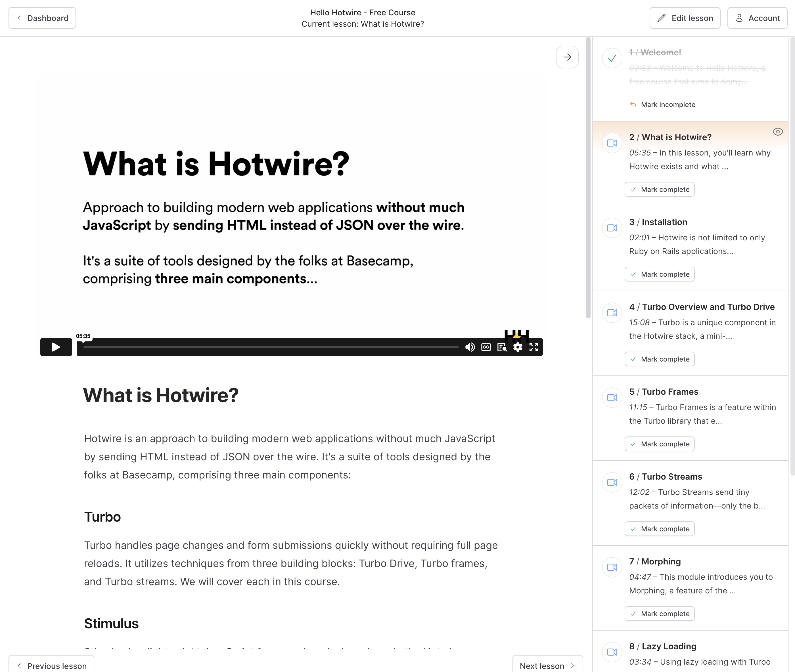Collapse sidebar with the arrow button
This screenshot has height=672, width=795.
coord(567,57)
